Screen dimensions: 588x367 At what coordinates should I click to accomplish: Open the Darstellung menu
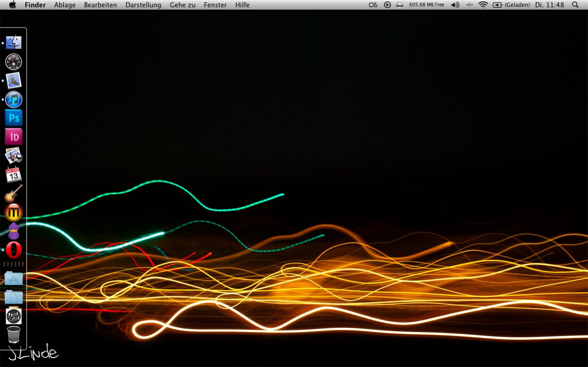coord(143,5)
